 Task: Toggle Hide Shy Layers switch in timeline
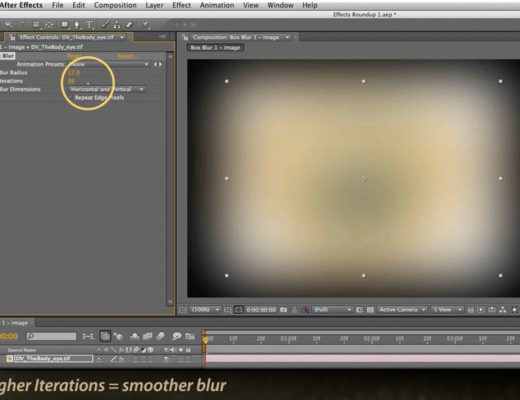point(134,336)
